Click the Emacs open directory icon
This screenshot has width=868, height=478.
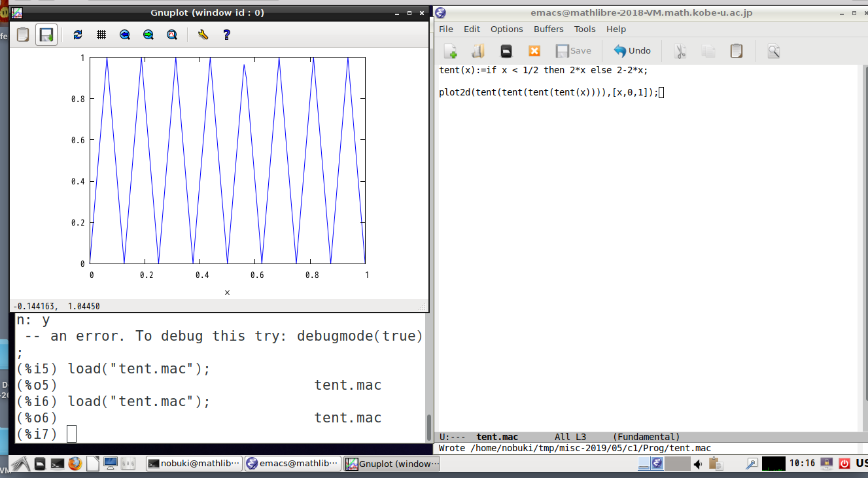(506, 51)
